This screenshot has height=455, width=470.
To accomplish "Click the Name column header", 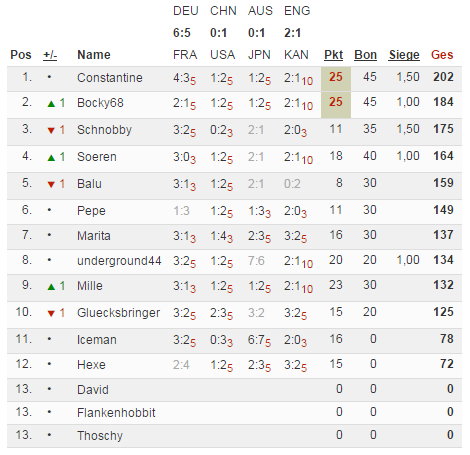I will (x=94, y=55).
